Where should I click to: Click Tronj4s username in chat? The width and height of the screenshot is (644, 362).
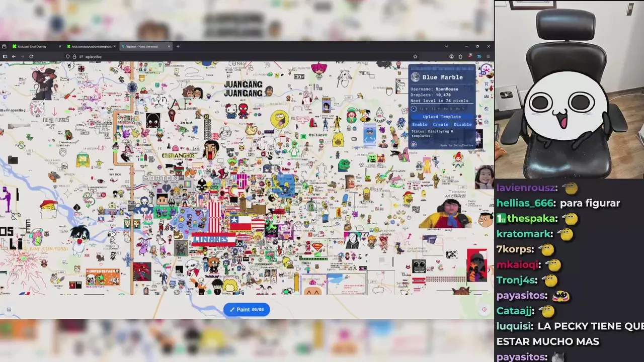(x=517, y=280)
